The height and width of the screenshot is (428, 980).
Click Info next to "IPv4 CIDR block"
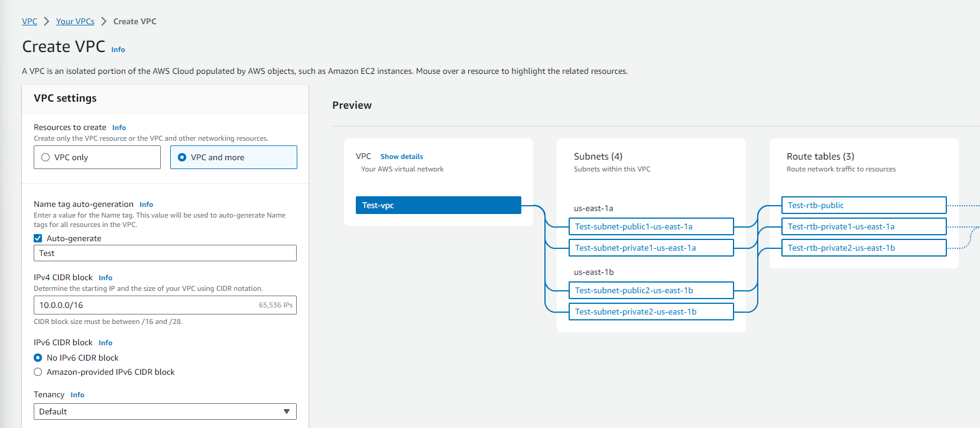click(105, 277)
